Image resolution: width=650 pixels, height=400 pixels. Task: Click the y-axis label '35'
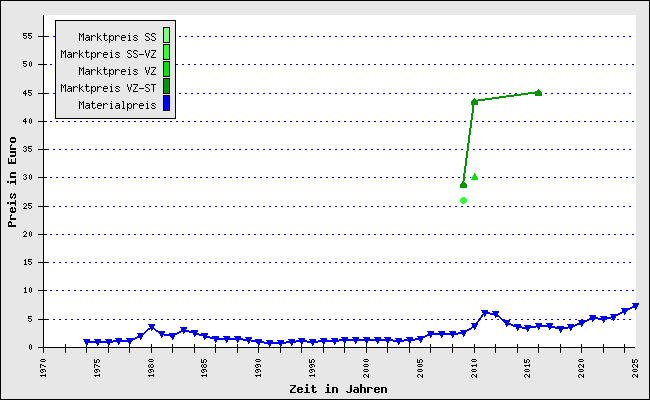27,149
